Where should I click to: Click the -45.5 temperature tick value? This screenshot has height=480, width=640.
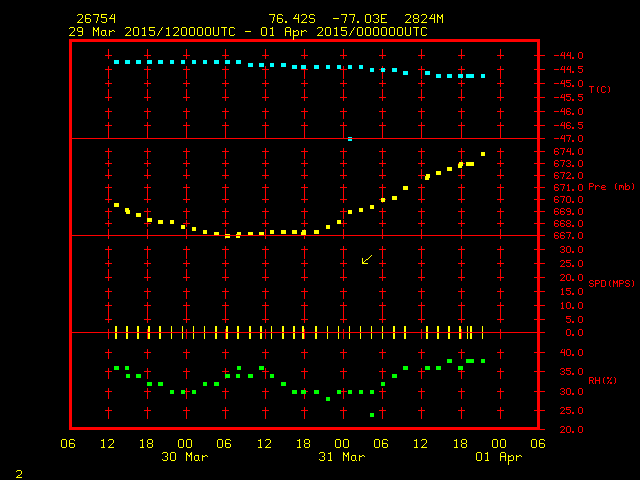pyautogui.click(x=568, y=98)
